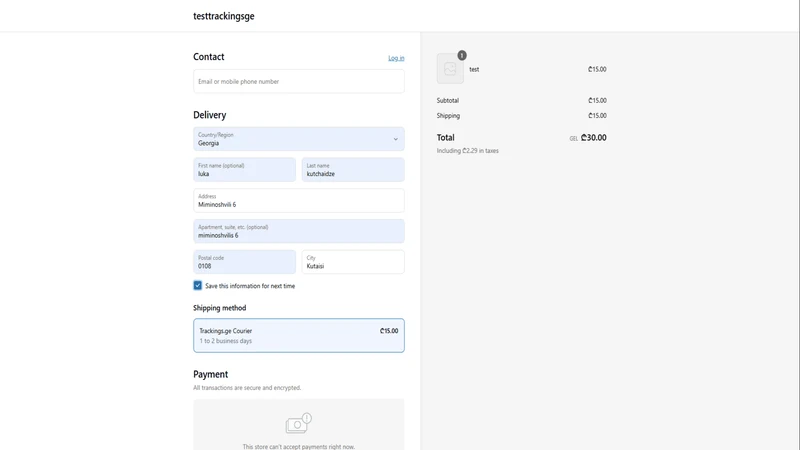The height and width of the screenshot is (450, 800).
Task: Click the GEL currency label
Action: [573, 139]
